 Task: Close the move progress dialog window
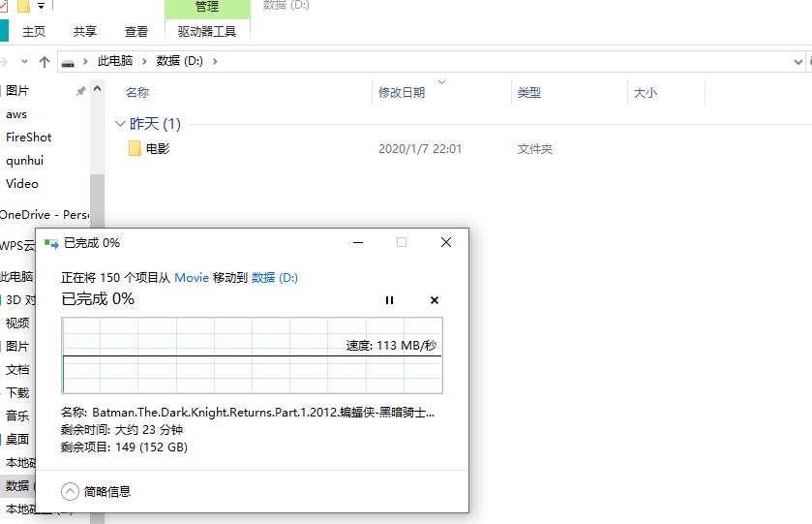(x=446, y=242)
